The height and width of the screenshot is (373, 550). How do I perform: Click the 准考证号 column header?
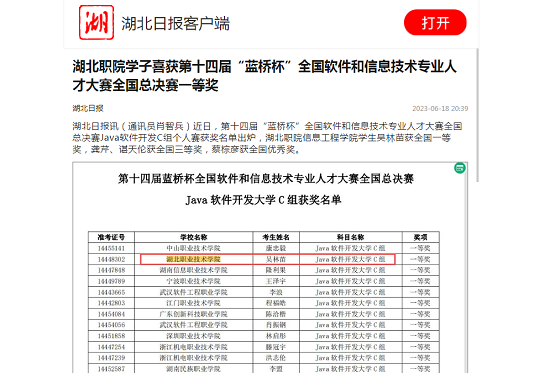point(111,237)
